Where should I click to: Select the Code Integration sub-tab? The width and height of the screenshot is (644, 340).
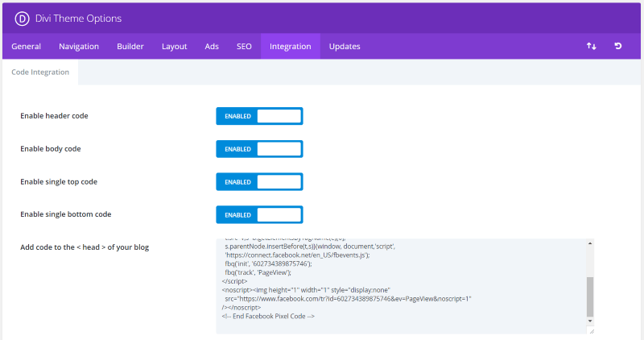click(40, 72)
